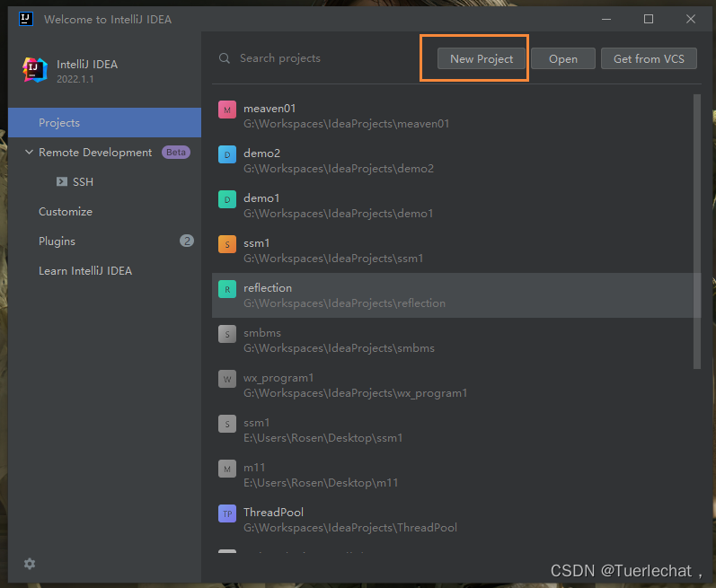Click the search magnifier icon
The image size is (716, 588).
(225, 58)
